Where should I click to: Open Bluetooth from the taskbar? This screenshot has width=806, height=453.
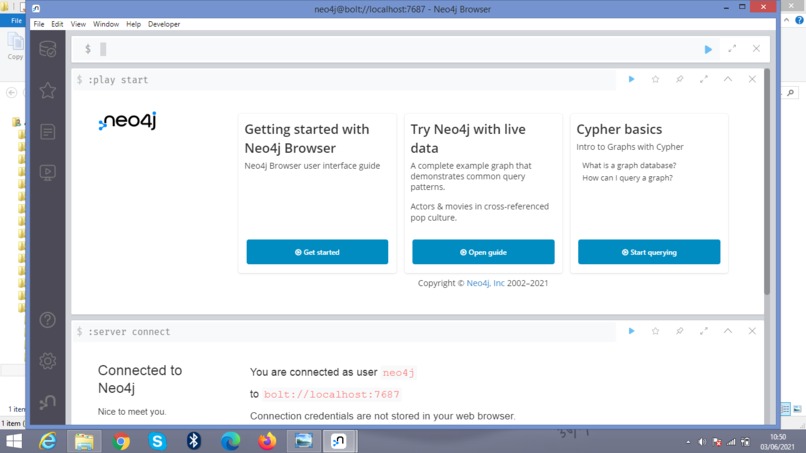(x=193, y=441)
